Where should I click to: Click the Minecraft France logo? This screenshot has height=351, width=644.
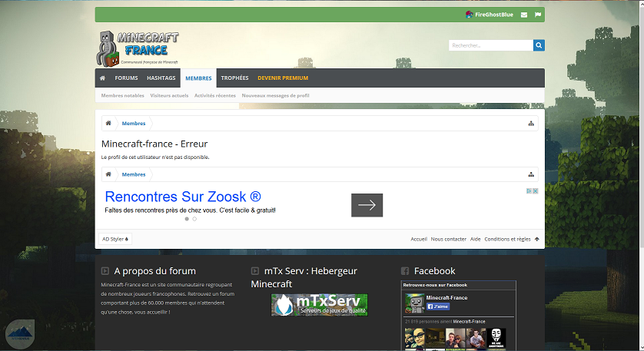point(138,49)
